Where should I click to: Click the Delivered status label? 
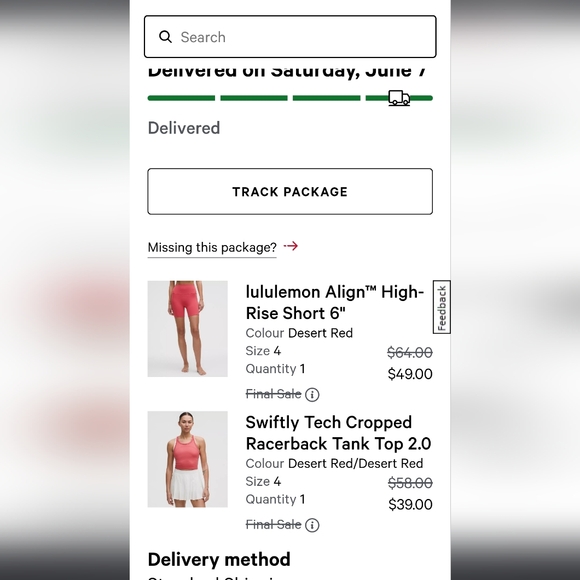pyautogui.click(x=184, y=128)
